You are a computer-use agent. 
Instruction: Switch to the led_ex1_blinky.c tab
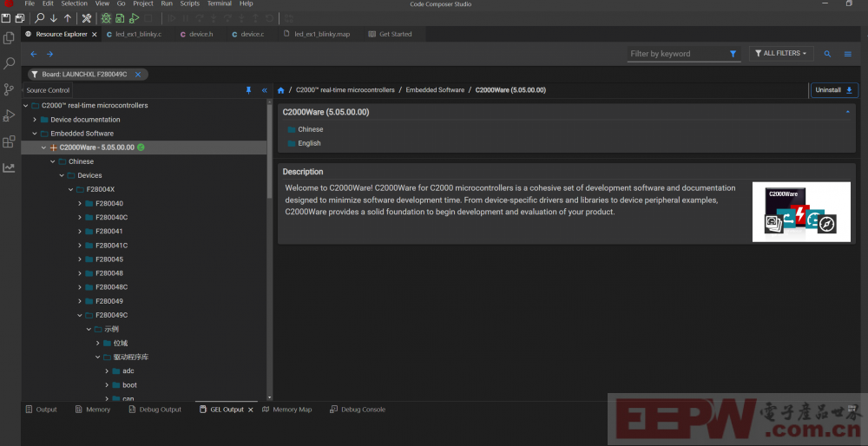138,35
